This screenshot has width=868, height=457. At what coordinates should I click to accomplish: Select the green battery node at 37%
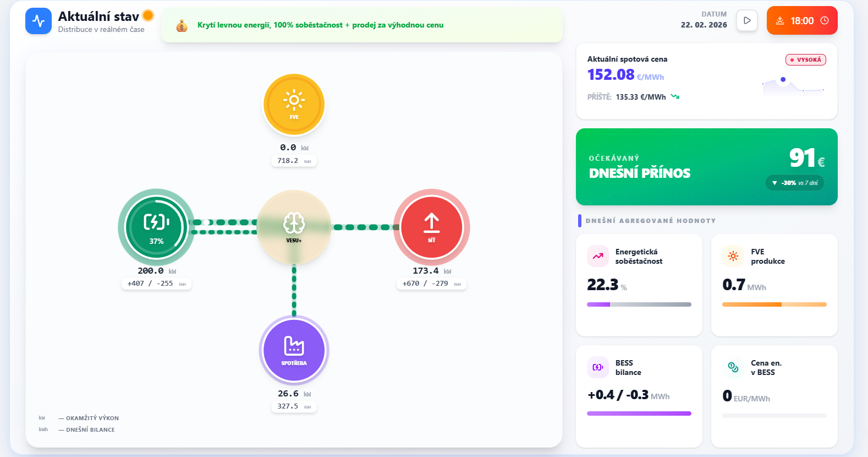(x=156, y=227)
